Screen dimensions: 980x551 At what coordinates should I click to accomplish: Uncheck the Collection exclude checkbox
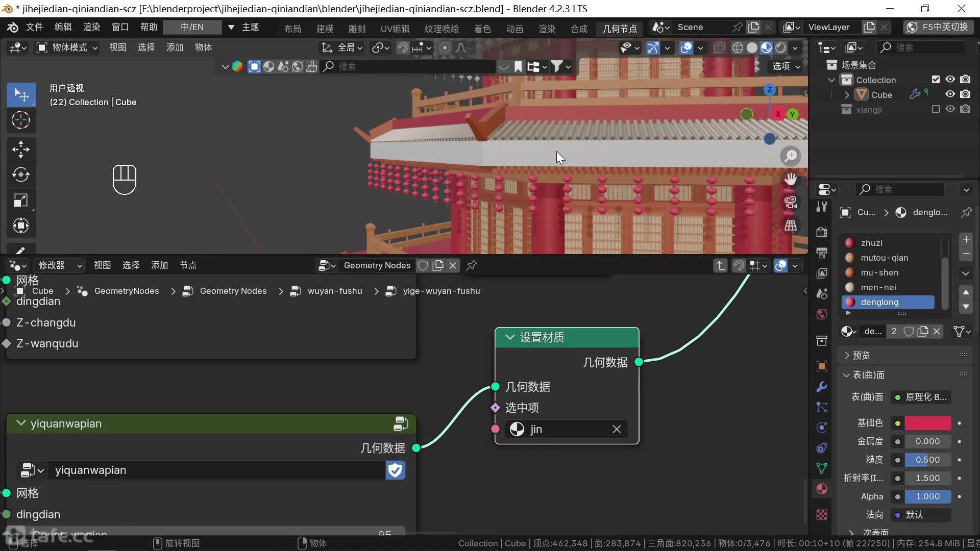(935, 80)
